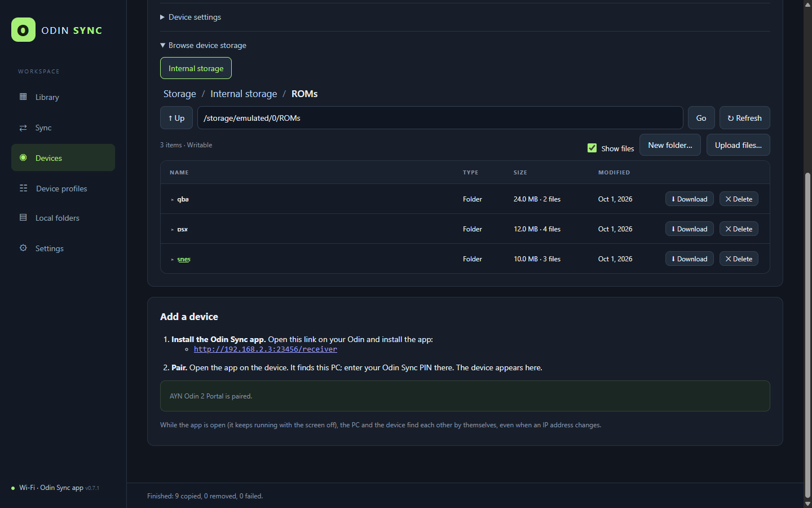This screenshot has width=812, height=508.
Task: Click the NAME column header
Action: (179, 172)
